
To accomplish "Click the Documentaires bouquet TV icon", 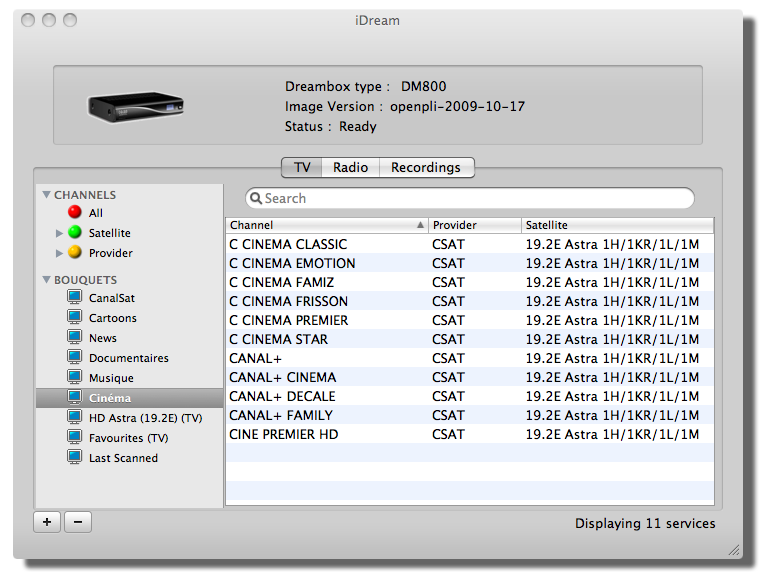I will coord(74,357).
